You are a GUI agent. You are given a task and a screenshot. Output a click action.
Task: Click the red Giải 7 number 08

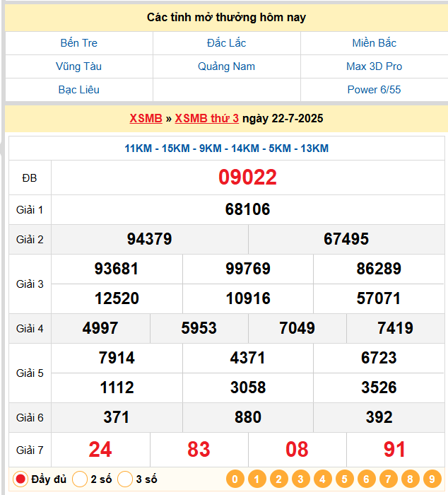(297, 450)
